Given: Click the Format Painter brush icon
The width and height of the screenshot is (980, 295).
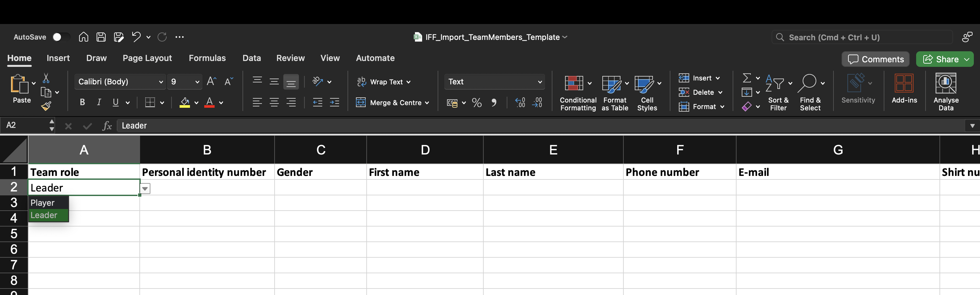Looking at the screenshot, I should click(46, 106).
